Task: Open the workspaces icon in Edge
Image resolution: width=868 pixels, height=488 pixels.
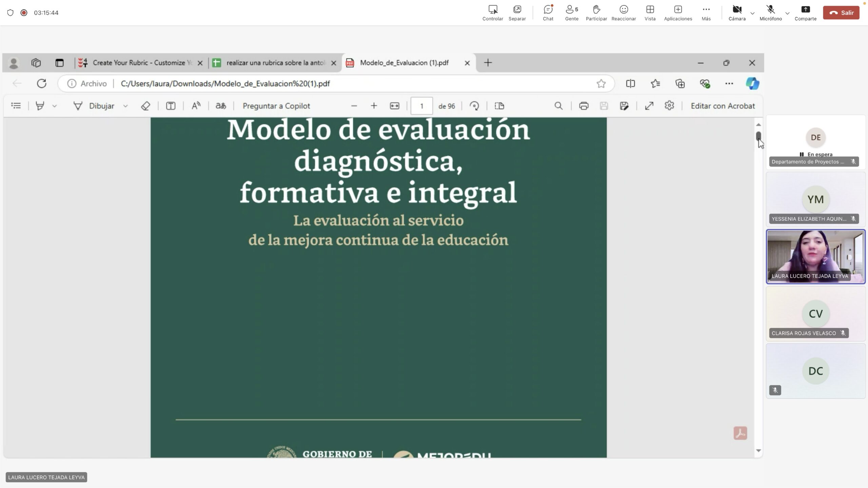Action: click(x=36, y=63)
